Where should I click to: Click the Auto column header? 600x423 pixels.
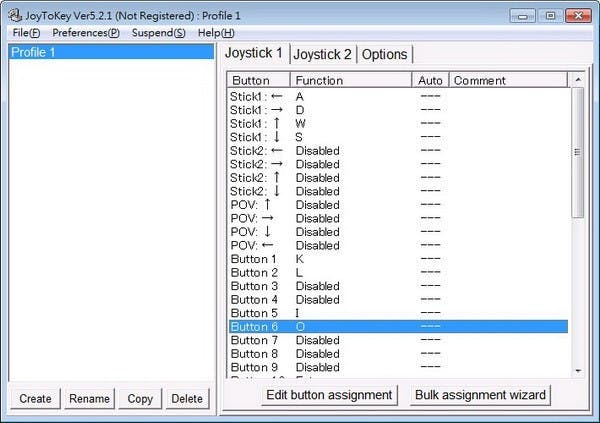click(x=430, y=80)
